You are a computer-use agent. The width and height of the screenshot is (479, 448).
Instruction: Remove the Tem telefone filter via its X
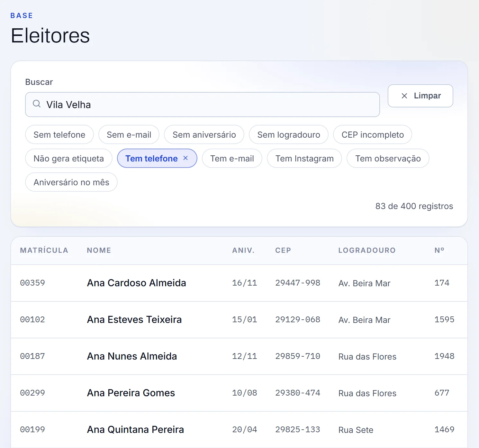tap(185, 158)
